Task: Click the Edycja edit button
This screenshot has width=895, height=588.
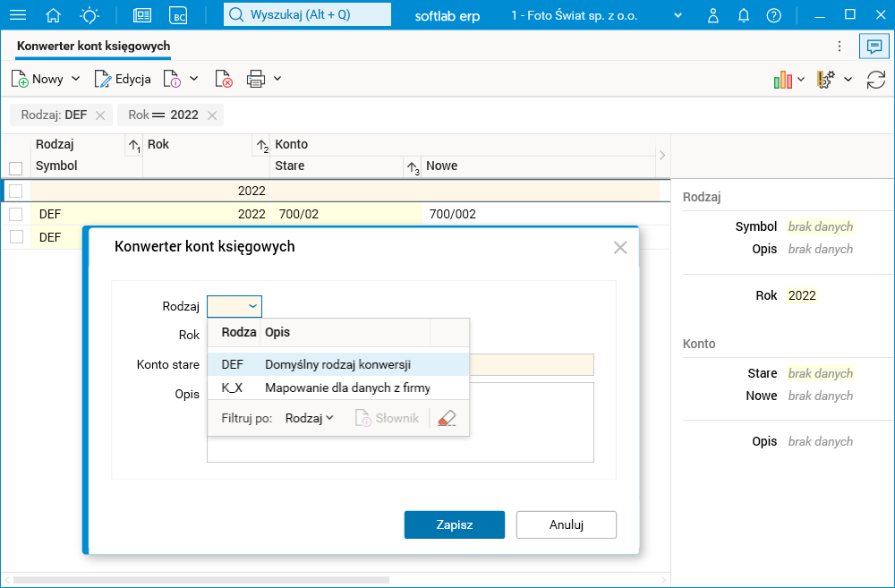Action: 123,79
